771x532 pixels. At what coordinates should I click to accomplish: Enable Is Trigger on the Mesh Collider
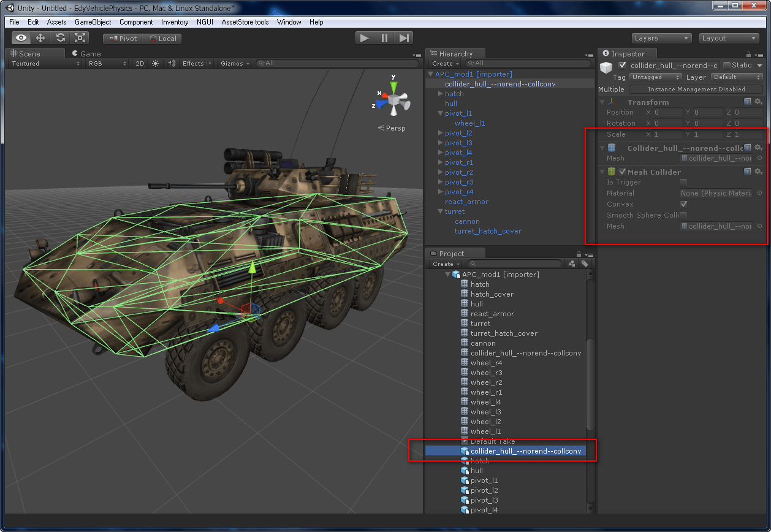pos(684,182)
